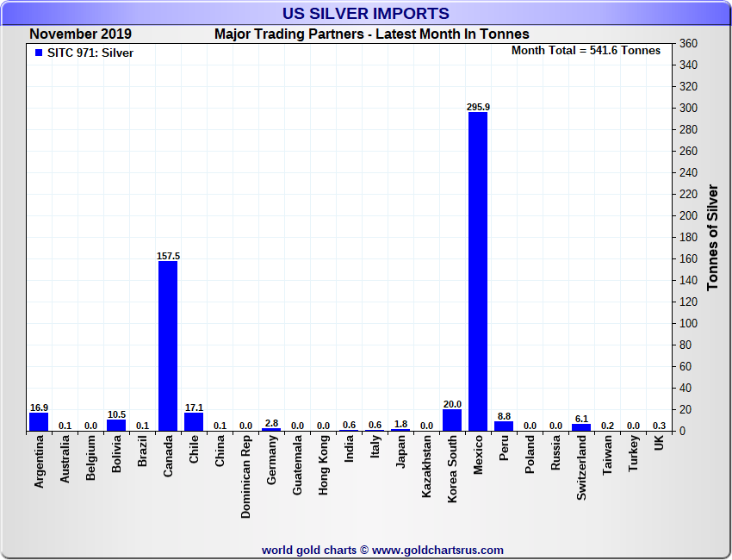Click the blue SITC 971 Silver legend square

[x=38, y=53]
